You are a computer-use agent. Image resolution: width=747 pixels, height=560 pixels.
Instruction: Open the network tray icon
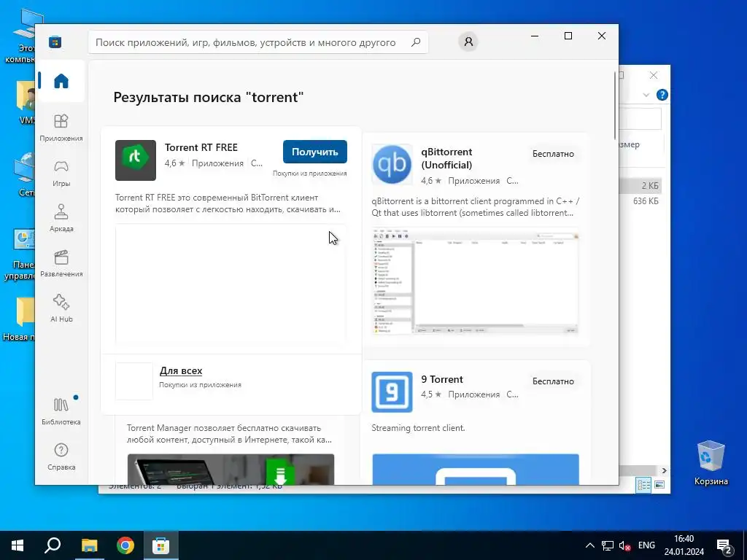608,545
